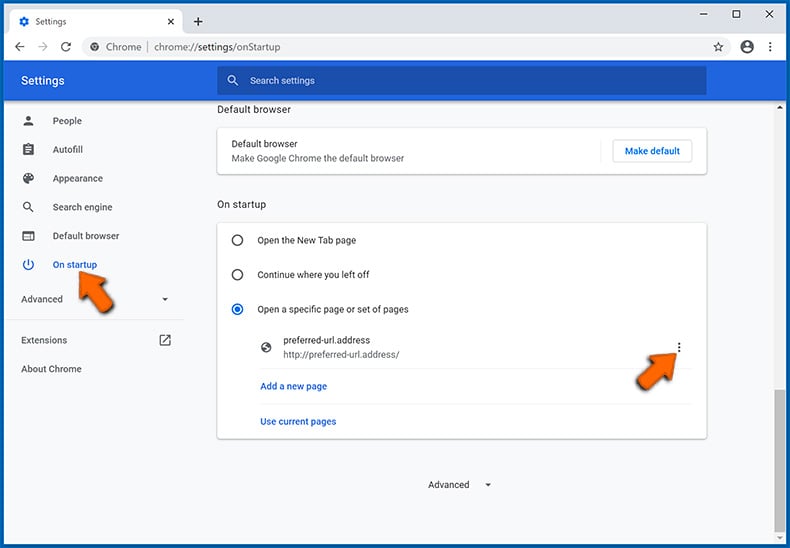The width and height of the screenshot is (790, 548).
Task: Click the address bar URL chrome://settings/onStartup
Action: (217, 47)
